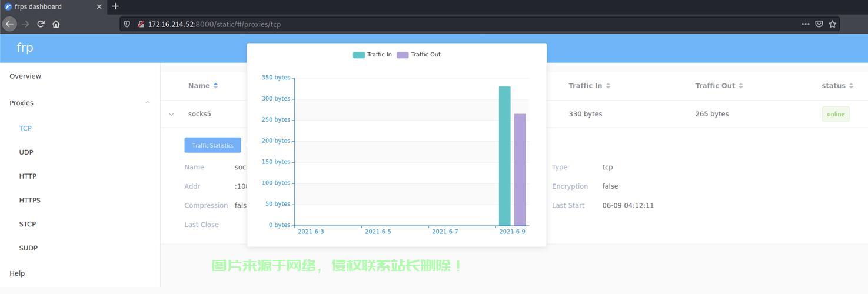Viewport: 868px width, 294px height.
Task: Click the socks5 proxy name cell
Action: coord(199,114)
